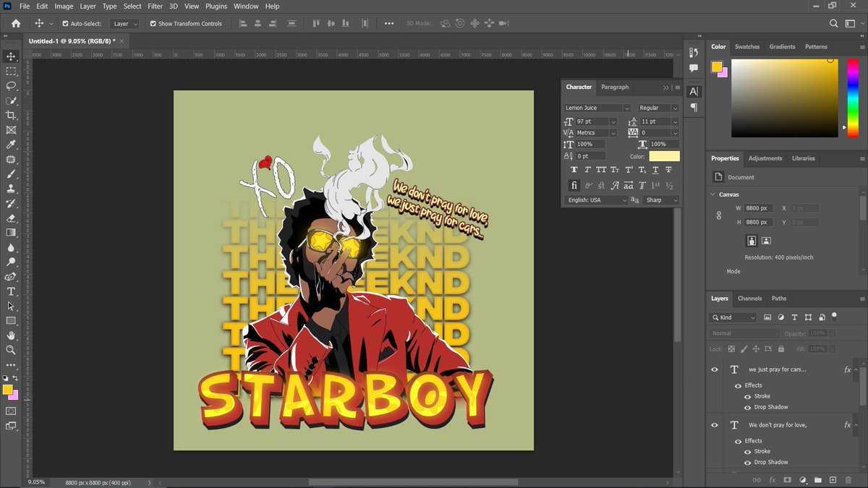Hide Drop Shadow effect on 'we just pray for cars...'
Image resolution: width=868 pixels, height=488 pixels.
pos(747,407)
